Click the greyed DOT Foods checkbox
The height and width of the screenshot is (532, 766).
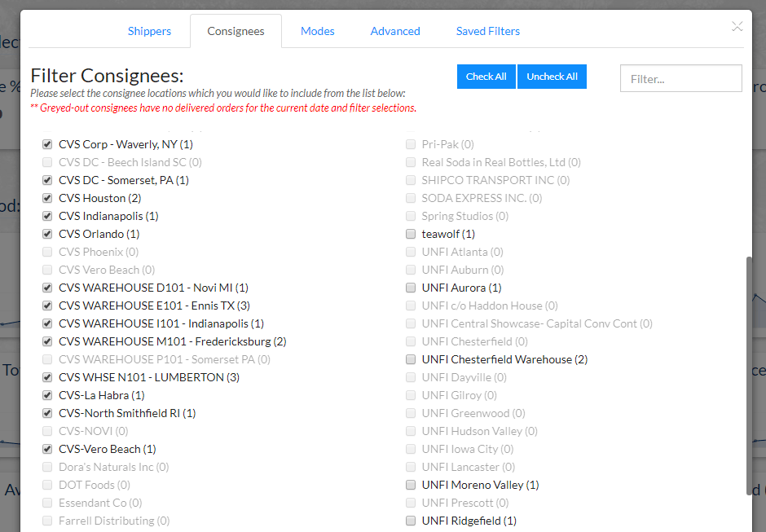coord(47,485)
